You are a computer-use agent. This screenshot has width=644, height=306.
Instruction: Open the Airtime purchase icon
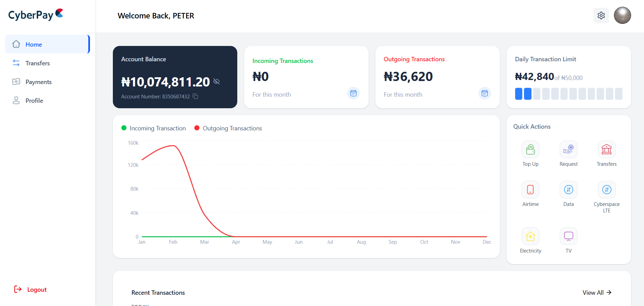click(530, 190)
